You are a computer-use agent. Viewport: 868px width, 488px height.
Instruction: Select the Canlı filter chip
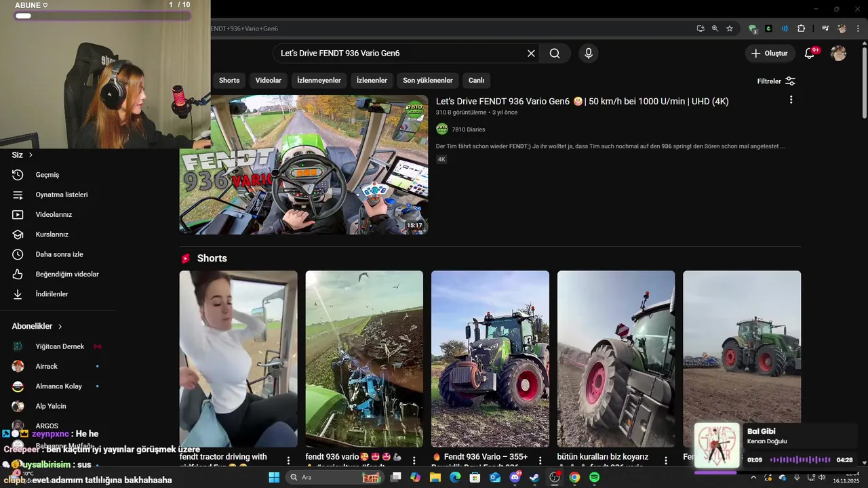(x=477, y=81)
